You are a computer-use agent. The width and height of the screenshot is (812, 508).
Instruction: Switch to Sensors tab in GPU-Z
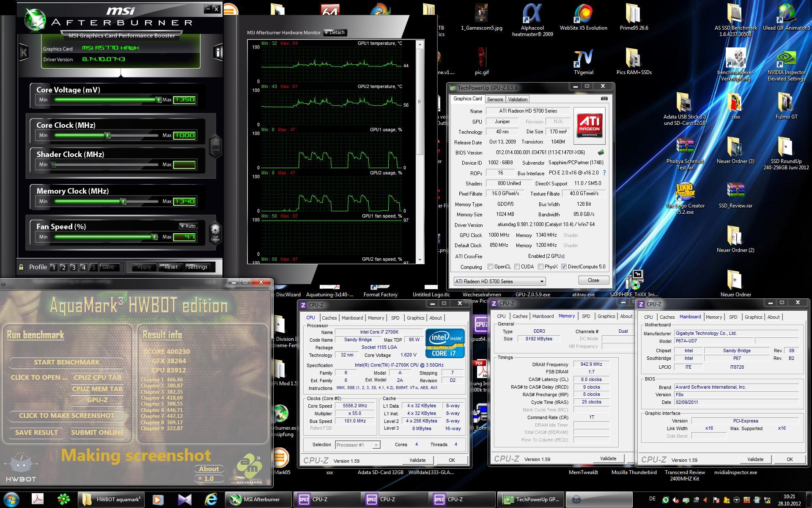(495, 99)
